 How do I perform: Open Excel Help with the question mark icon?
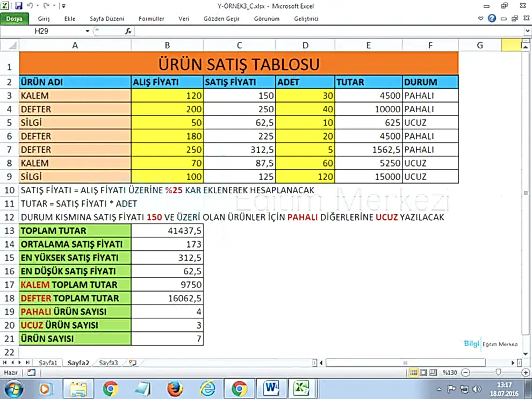tap(492, 19)
